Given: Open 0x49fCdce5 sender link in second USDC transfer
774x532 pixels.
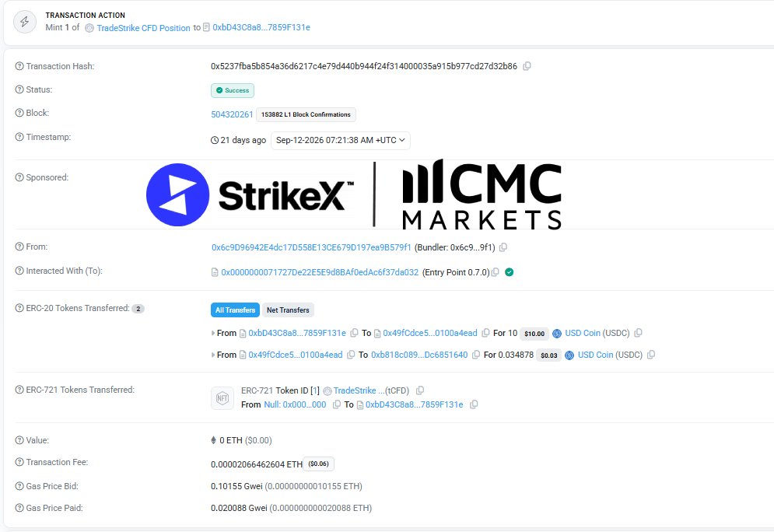Looking at the screenshot, I should point(295,355).
